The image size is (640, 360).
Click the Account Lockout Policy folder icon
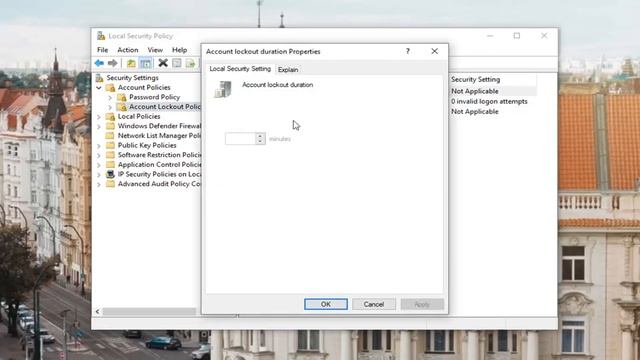tap(122, 107)
